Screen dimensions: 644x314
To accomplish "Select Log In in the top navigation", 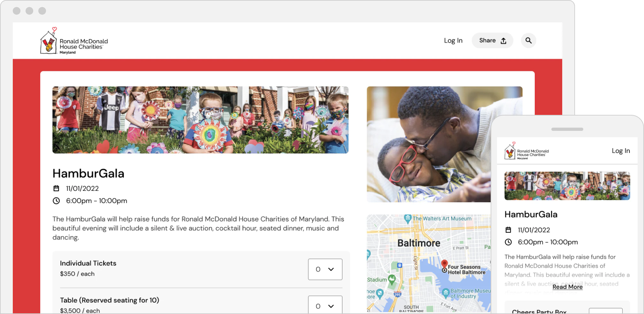I will 453,41.
